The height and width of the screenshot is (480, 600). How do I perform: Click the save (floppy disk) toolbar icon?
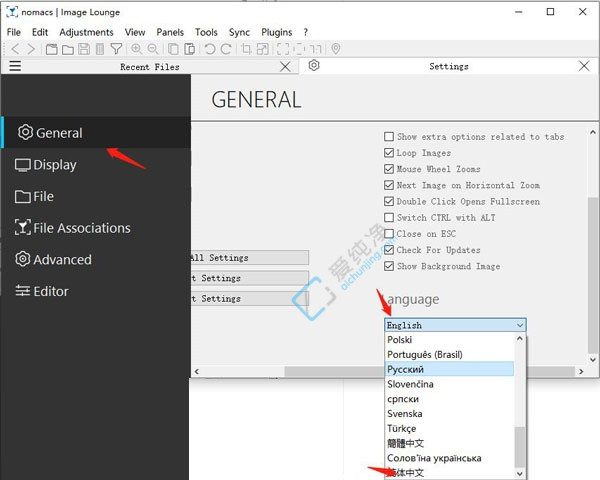tap(84, 49)
